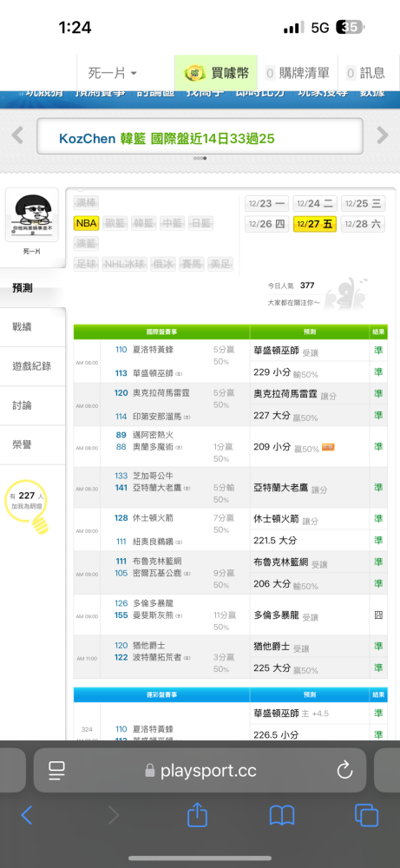This screenshot has height=868, width=400.
Task: Tap the Safari back arrow
Action: coord(27,815)
